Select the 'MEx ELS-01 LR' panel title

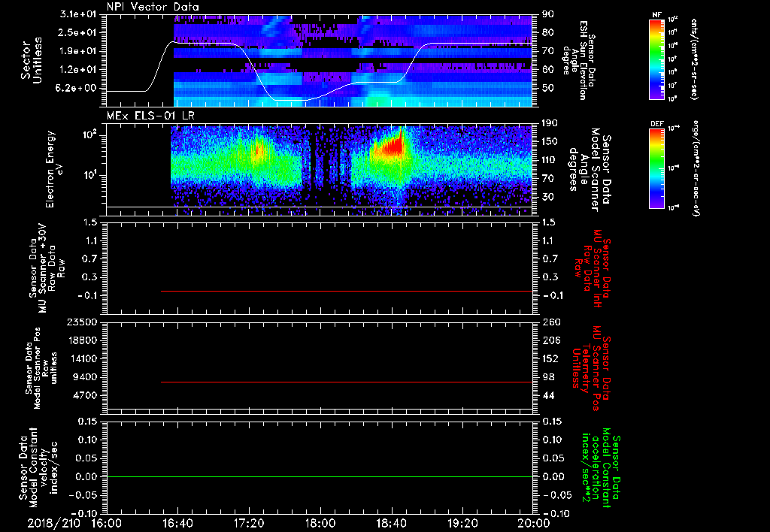pyautogui.click(x=150, y=116)
